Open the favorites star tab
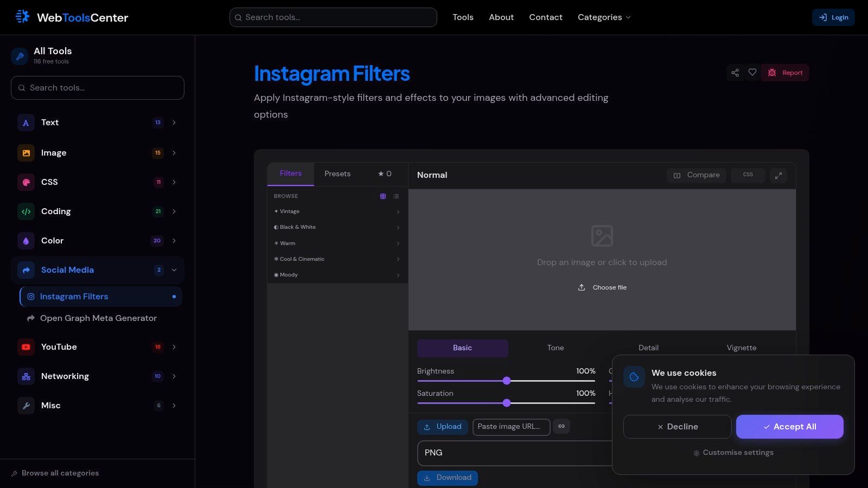Screen dimensions: 868x488 coord(385,174)
